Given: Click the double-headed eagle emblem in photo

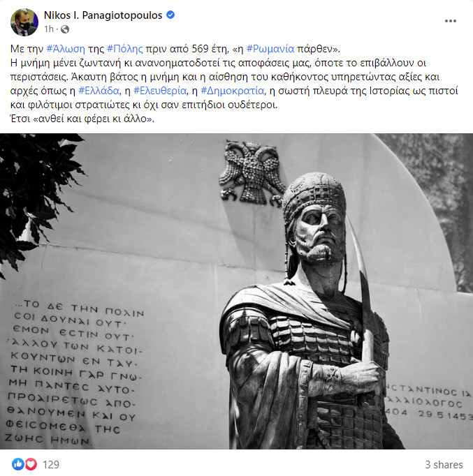Looking at the screenshot, I should pyautogui.click(x=252, y=173).
